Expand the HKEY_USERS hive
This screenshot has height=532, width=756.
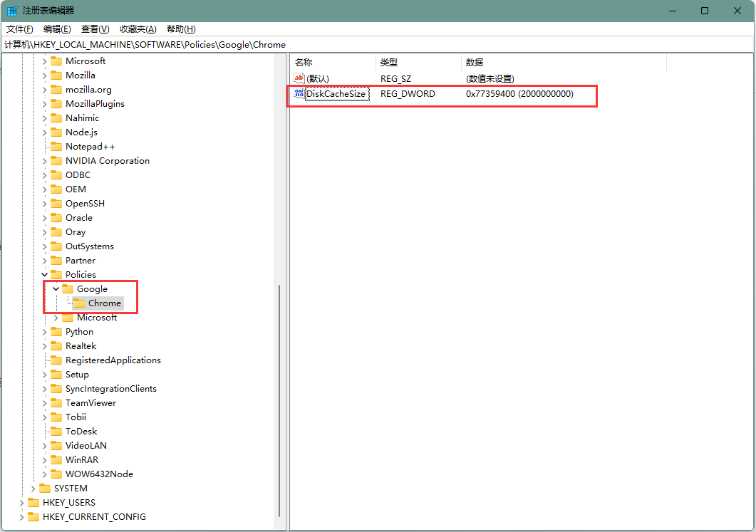pos(21,503)
